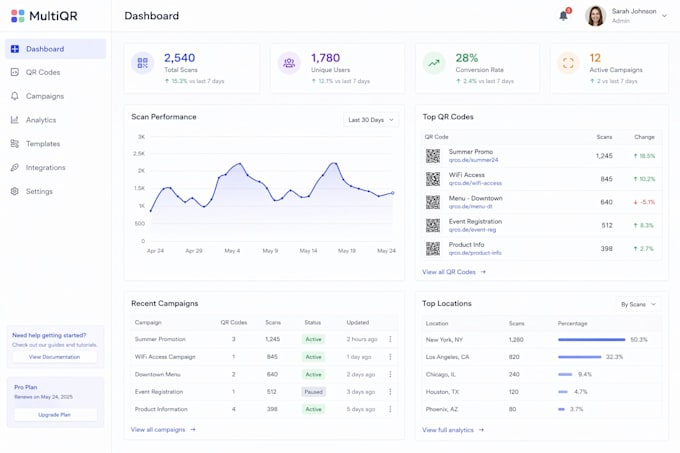Open options menu for Downtown Menu campaign
Screen dimensions: 680x453
[x=390, y=374]
